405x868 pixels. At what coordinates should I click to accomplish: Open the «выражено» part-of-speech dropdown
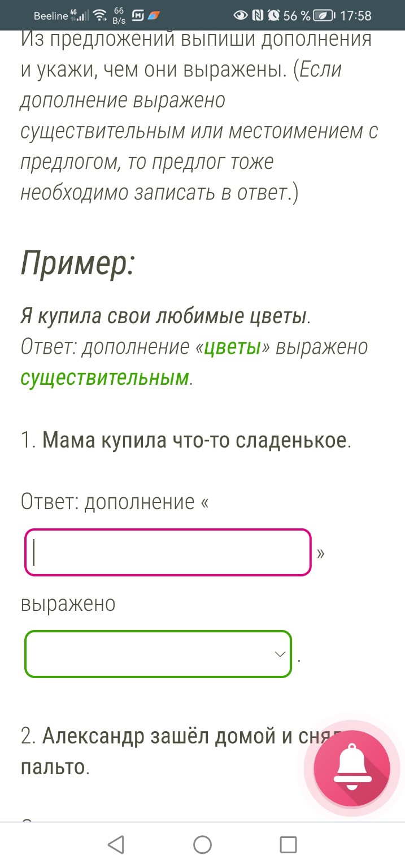(158, 654)
